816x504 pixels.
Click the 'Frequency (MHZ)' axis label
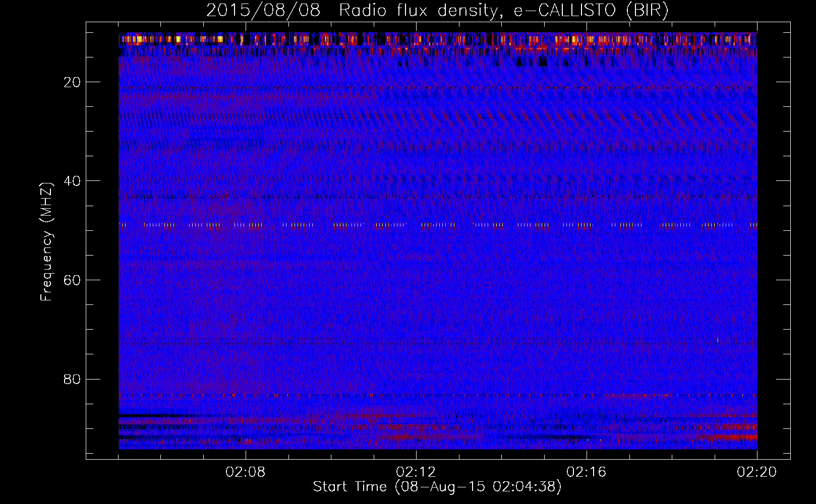point(46,241)
